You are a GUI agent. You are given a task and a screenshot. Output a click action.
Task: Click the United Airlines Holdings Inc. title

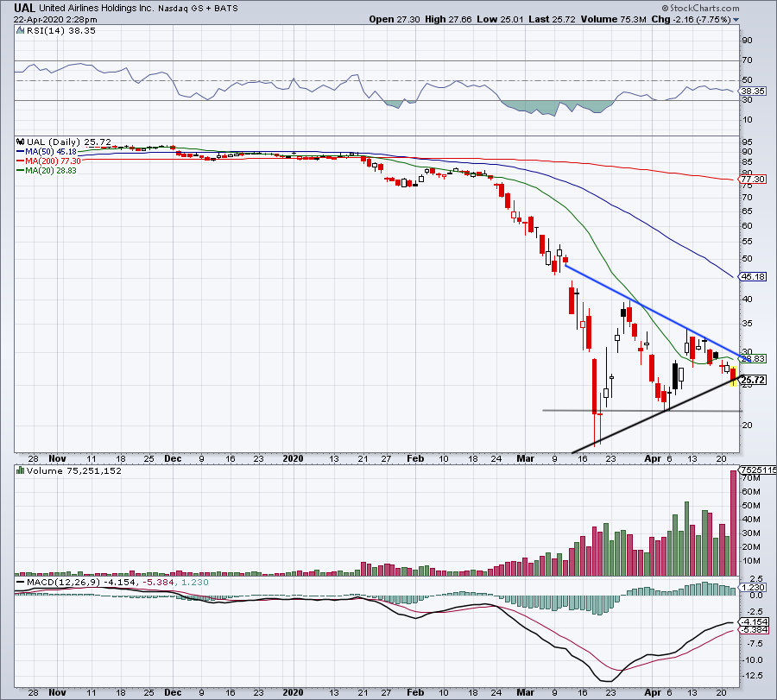97,9
